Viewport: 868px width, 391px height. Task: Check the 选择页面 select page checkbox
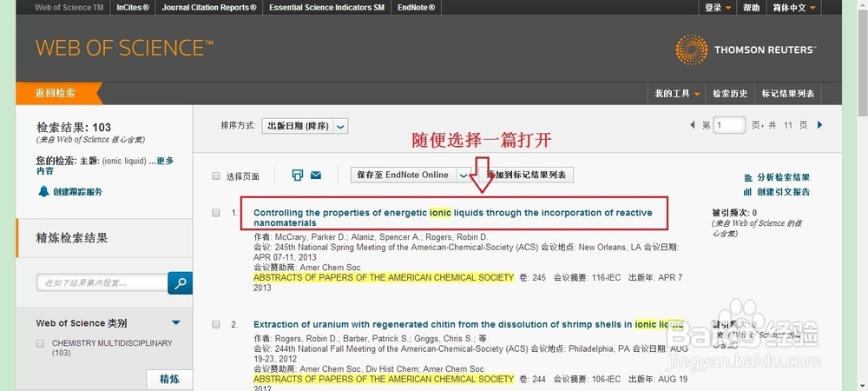pyautogui.click(x=216, y=176)
